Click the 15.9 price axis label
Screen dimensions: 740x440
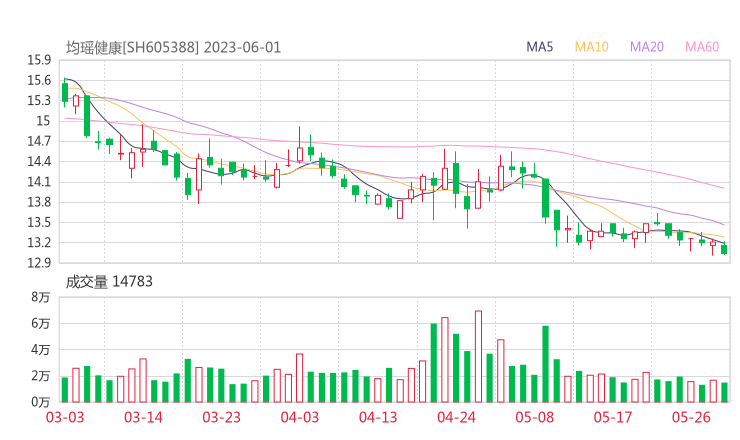39,60
